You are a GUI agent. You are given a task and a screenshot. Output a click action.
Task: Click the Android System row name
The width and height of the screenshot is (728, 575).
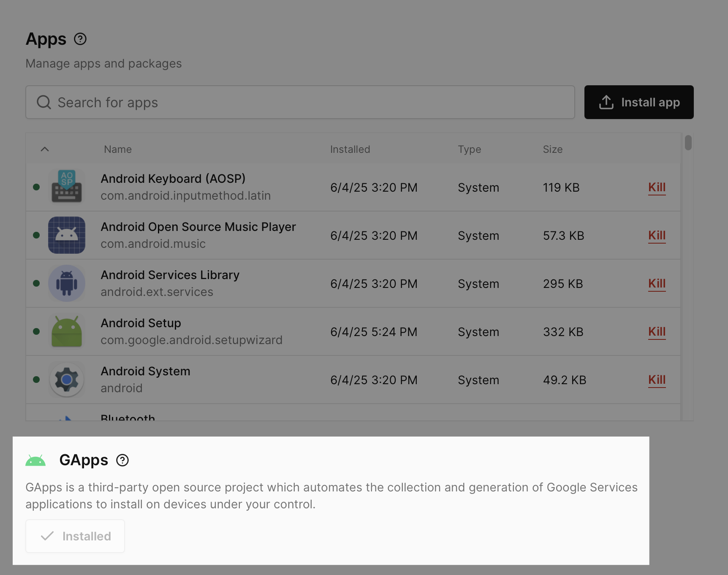(x=146, y=371)
